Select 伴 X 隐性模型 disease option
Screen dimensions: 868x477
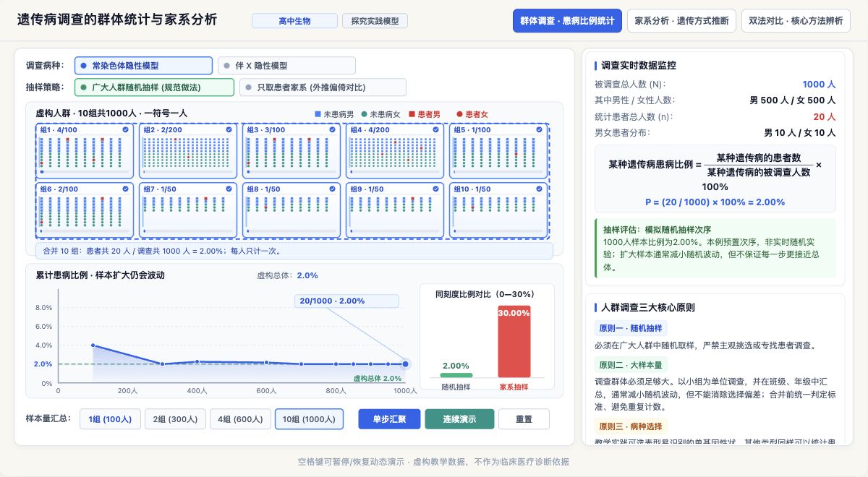pyautogui.click(x=286, y=66)
